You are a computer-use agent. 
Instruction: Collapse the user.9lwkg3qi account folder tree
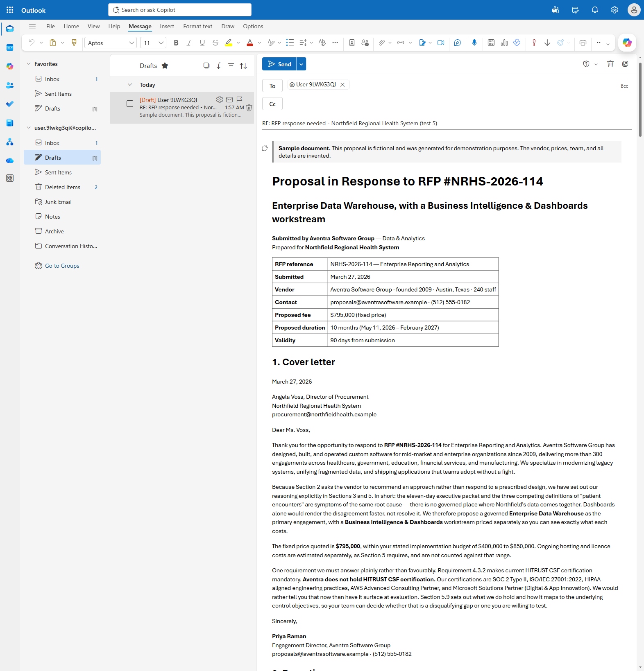(29, 128)
